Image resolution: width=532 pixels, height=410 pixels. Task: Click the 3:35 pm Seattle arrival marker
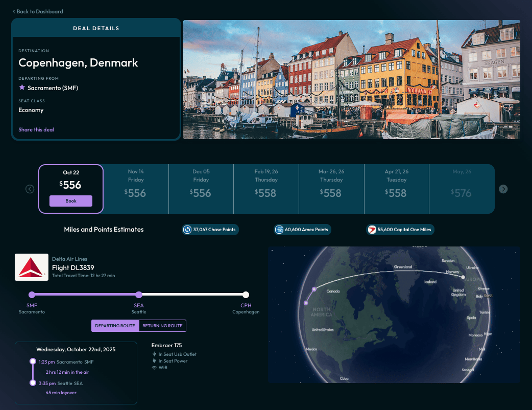click(33, 383)
